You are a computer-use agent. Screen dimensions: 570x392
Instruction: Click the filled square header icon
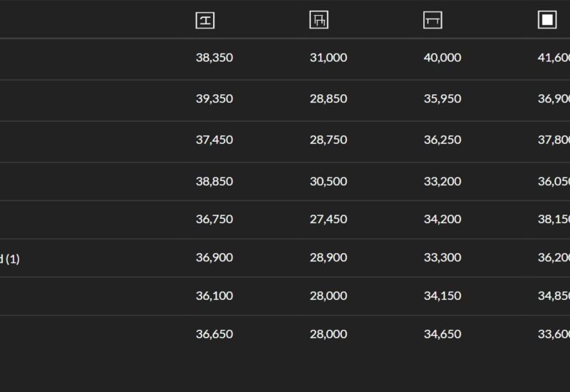[547, 20]
